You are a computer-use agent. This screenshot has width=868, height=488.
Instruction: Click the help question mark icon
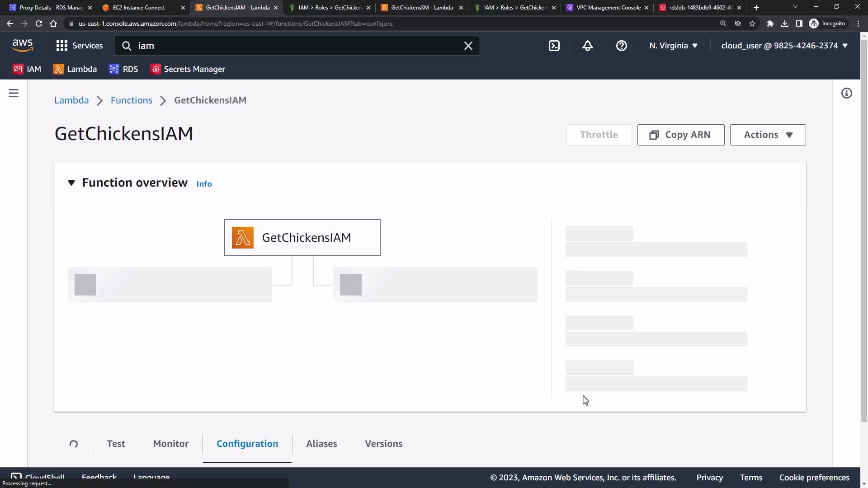(621, 46)
